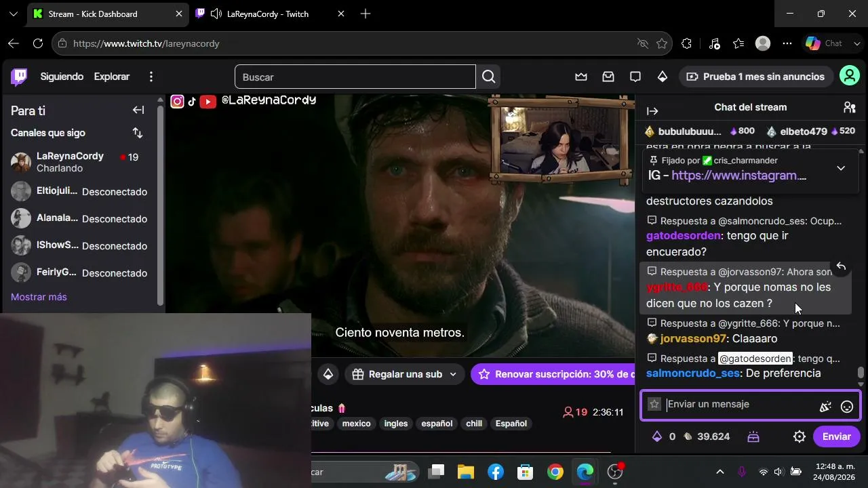The height and width of the screenshot is (488, 868).
Task: Click the tracking prevention eye icon in address bar
Action: click(x=643, y=43)
